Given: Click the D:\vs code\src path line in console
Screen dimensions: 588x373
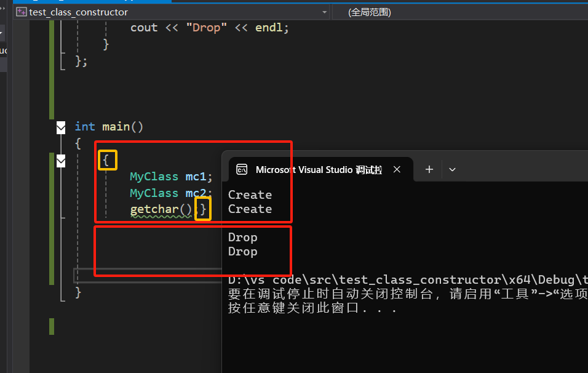Looking at the screenshot, I should tap(408, 280).
